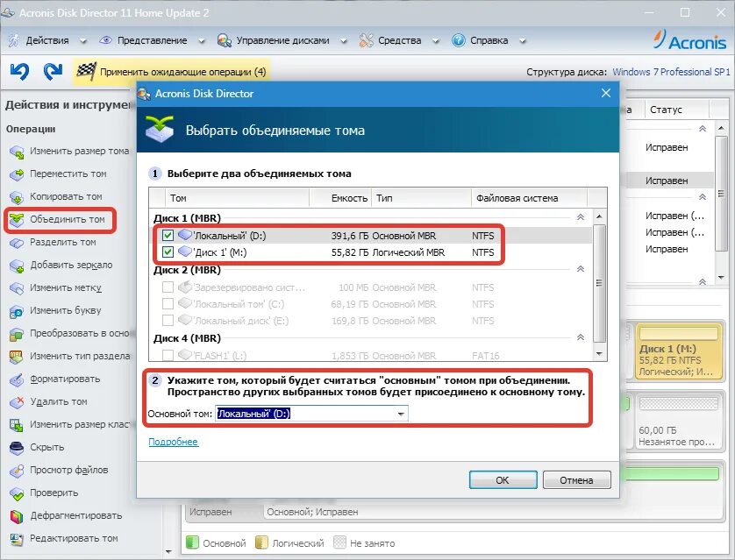This screenshot has width=735, height=560.
Task: Open the Управление дисками menu
Action: (x=282, y=40)
